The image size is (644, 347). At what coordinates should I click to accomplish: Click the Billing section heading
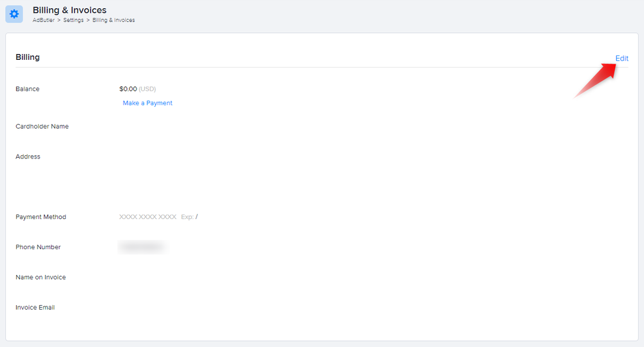(x=28, y=57)
